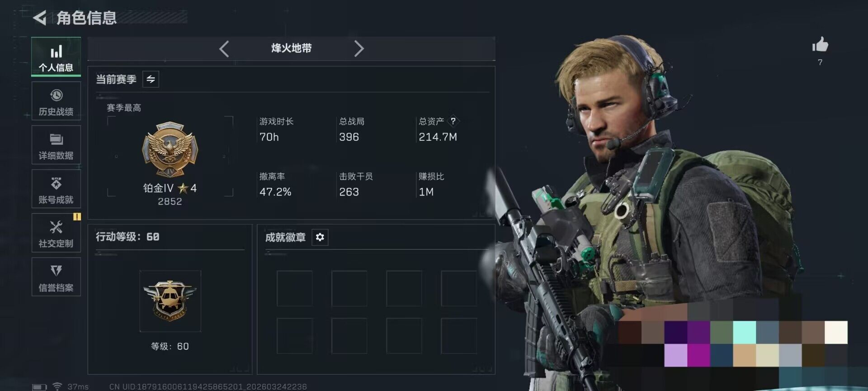Select the 详细数据 folder icon
Viewport: 868px width, 391px height.
click(x=56, y=139)
